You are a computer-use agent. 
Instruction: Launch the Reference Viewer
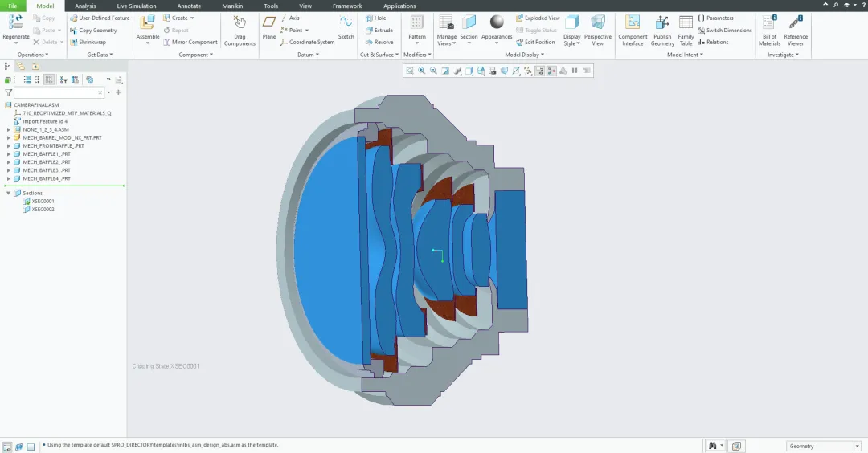[x=796, y=23]
